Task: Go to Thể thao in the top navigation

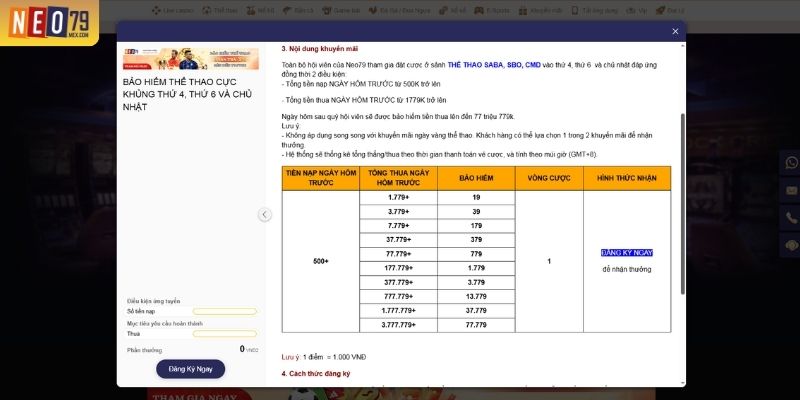Action: (220, 10)
